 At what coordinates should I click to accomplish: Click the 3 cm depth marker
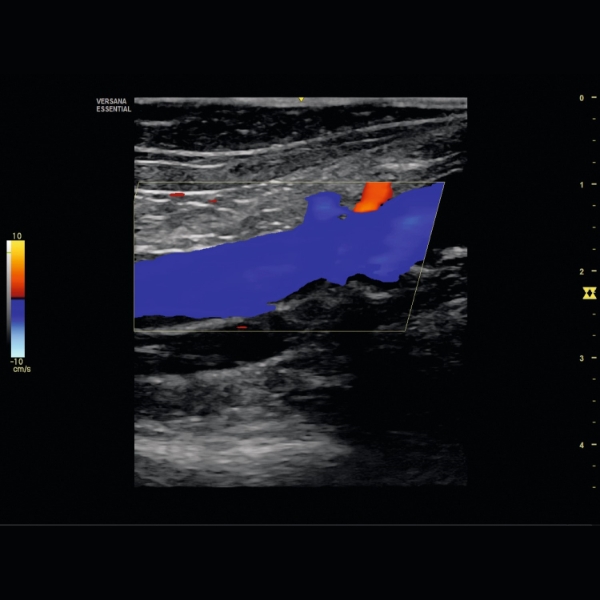pyautogui.click(x=581, y=357)
